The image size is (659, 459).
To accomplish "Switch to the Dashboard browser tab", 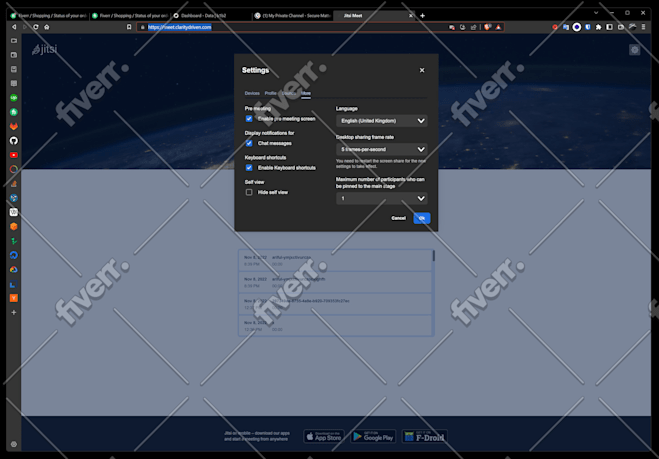I will (211, 16).
